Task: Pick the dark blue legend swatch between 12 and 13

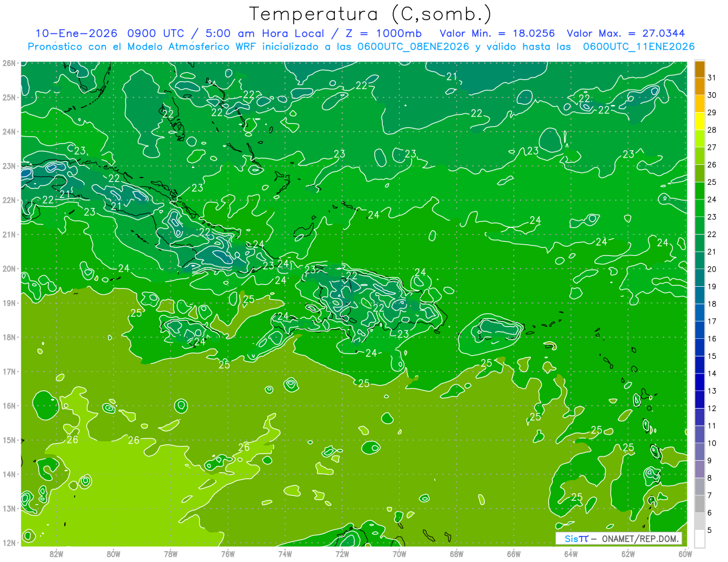Action: pos(699,400)
